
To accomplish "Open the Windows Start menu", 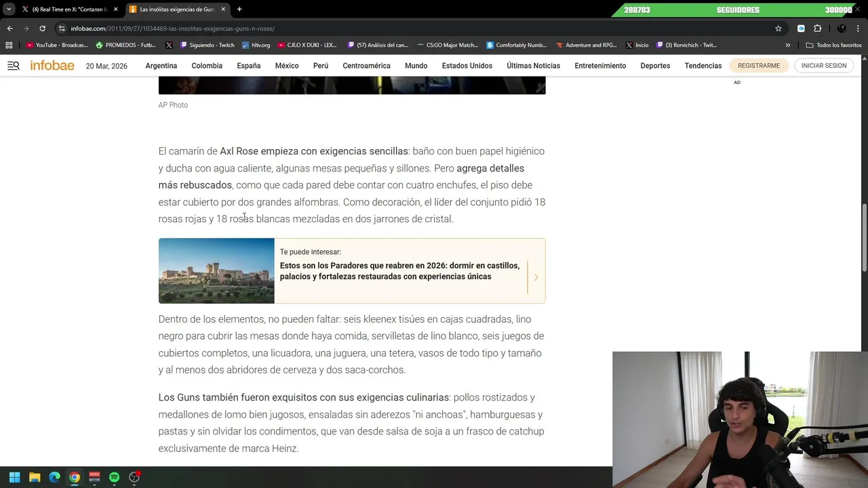I will (x=15, y=477).
